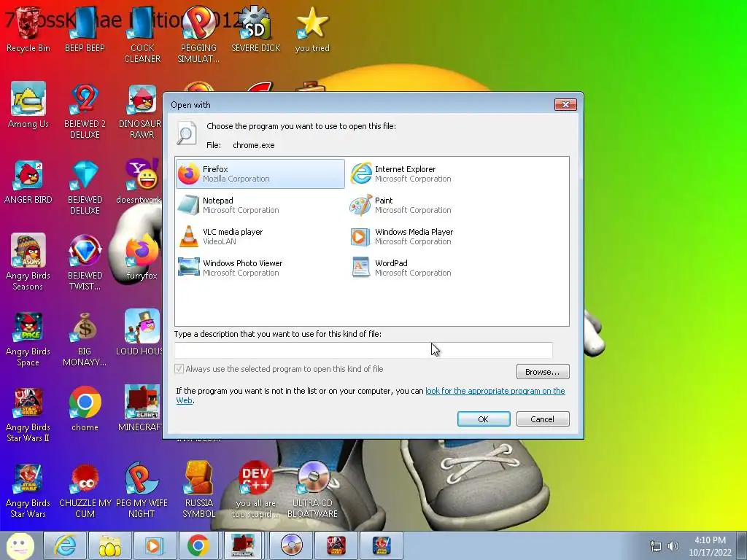Select the 'you all are too stupid' Dev-C++ icon
747x560 pixels.
(255, 489)
